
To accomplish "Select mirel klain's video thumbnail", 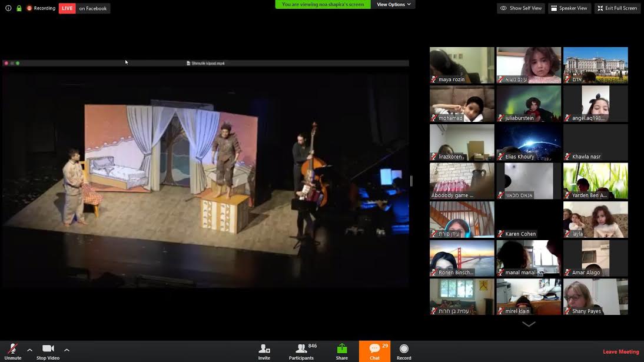I will tap(529, 297).
